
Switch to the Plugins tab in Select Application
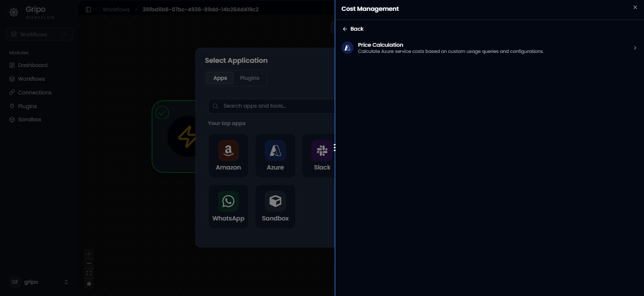(250, 78)
